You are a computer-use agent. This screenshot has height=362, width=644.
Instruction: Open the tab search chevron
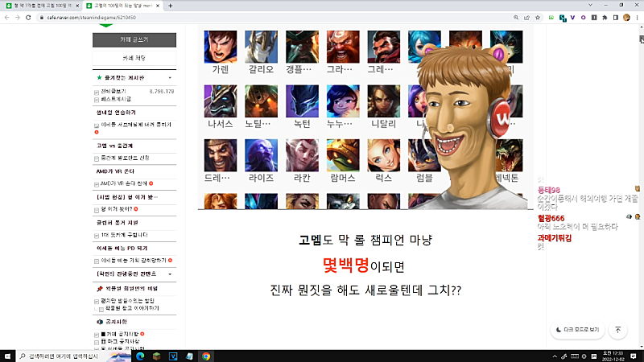coord(590,6)
